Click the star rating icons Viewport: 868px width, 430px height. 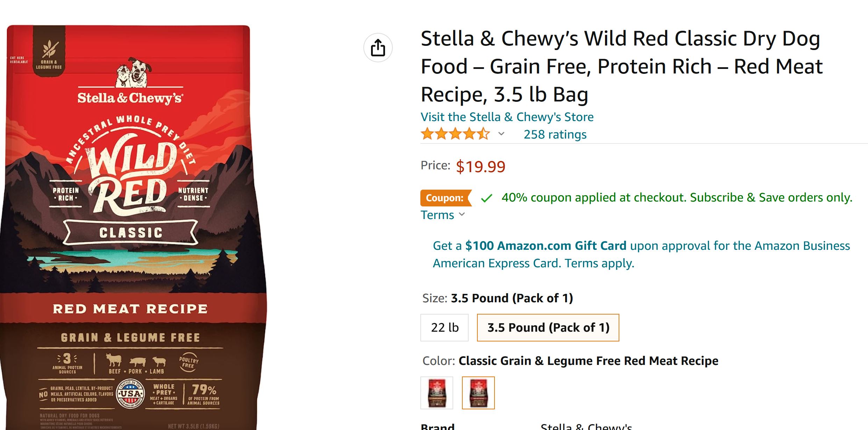(455, 134)
